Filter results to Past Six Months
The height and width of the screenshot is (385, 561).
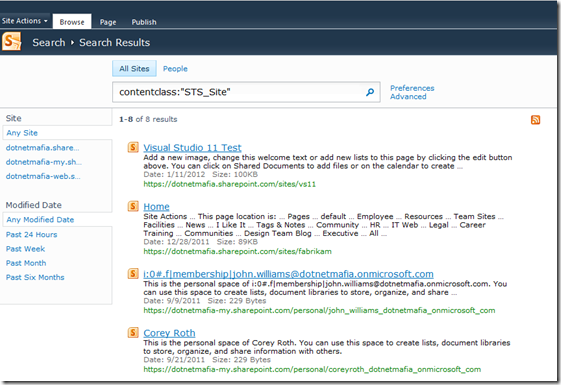[x=35, y=278]
